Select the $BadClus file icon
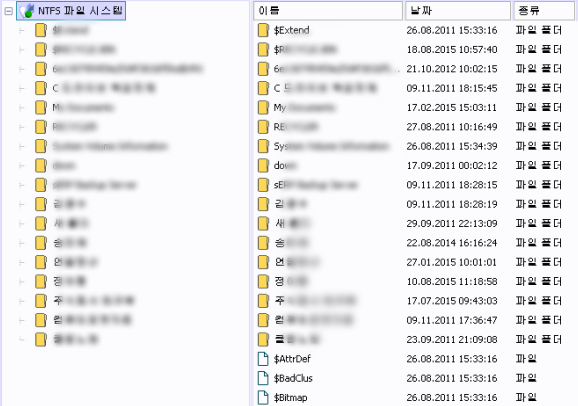The height and width of the screenshot is (406, 578). pyautogui.click(x=263, y=378)
